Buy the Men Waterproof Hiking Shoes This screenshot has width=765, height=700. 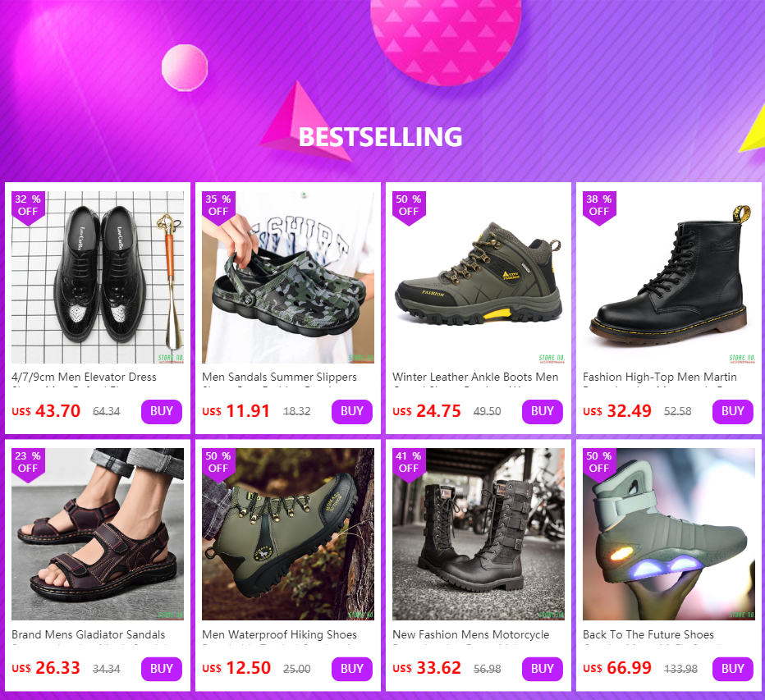click(352, 669)
